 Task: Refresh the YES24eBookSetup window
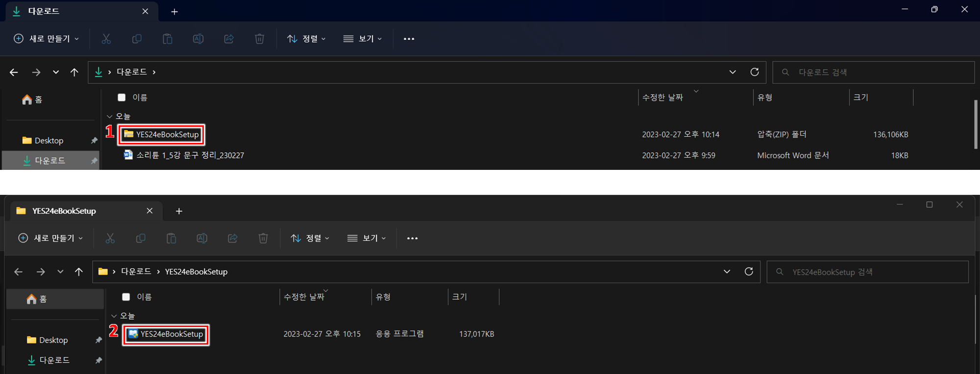coord(749,271)
